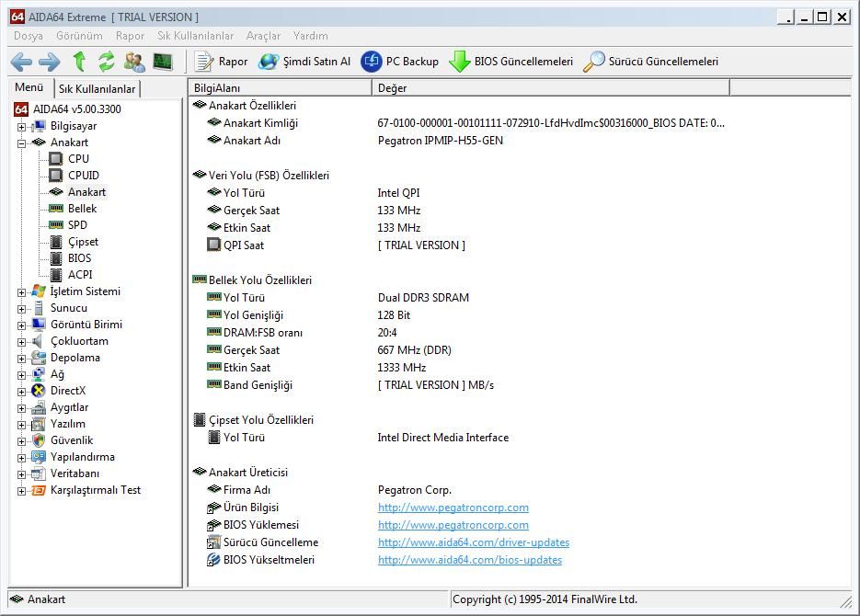
Task: Expand the DirectX tree node
Action: coord(21,392)
